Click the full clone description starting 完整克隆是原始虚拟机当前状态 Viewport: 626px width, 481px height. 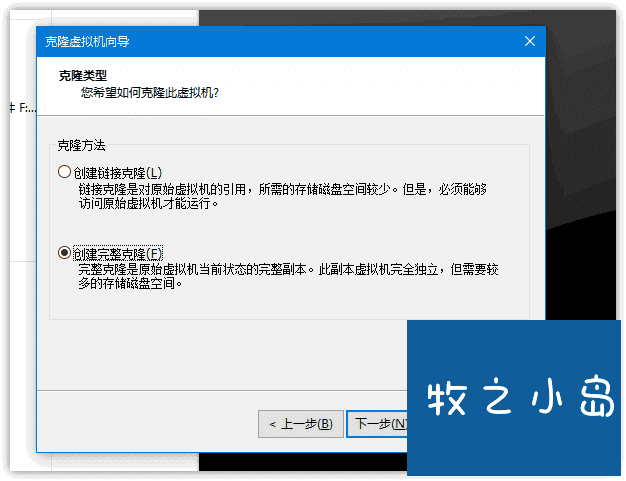(288, 276)
